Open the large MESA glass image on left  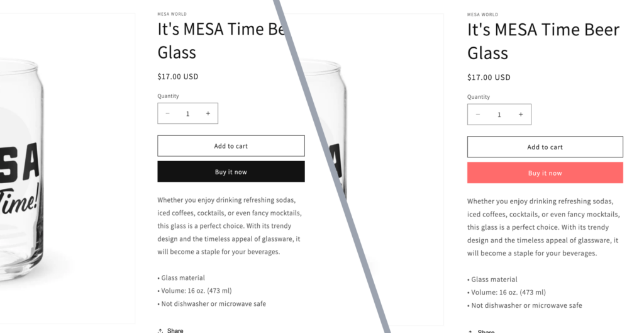click(38, 170)
